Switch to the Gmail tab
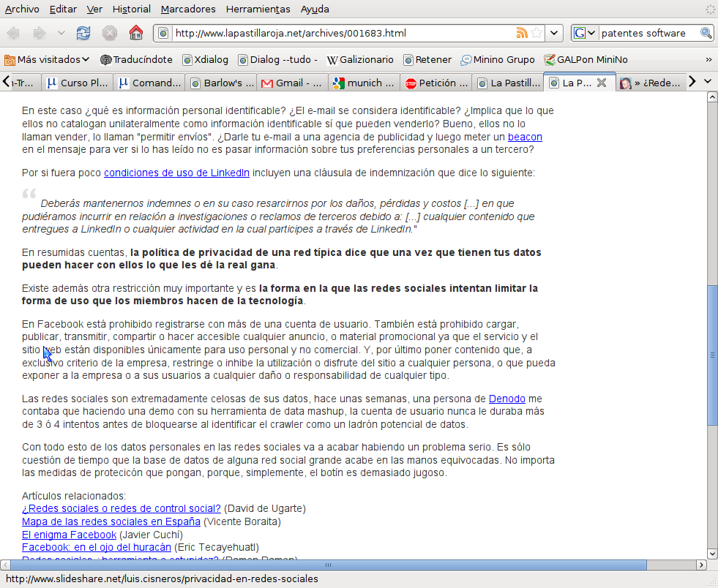 tap(292, 83)
